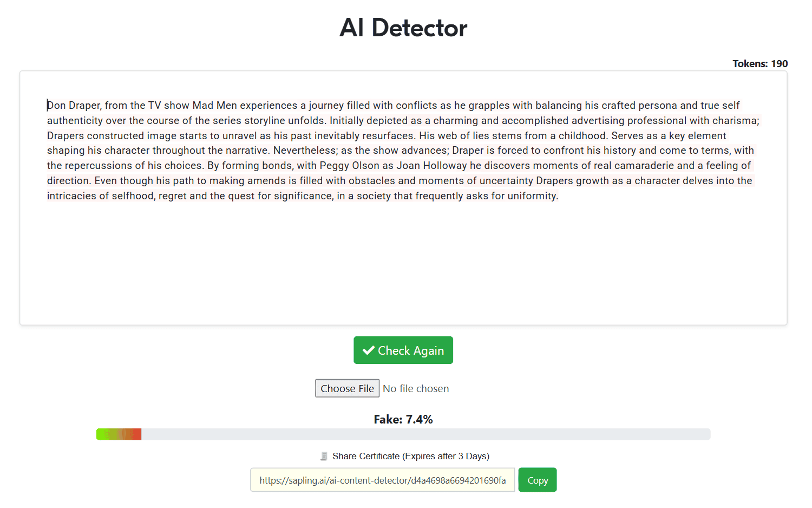Image resolution: width=812 pixels, height=508 pixels.
Task: Click the Share Certificate document icon
Action: (324, 456)
